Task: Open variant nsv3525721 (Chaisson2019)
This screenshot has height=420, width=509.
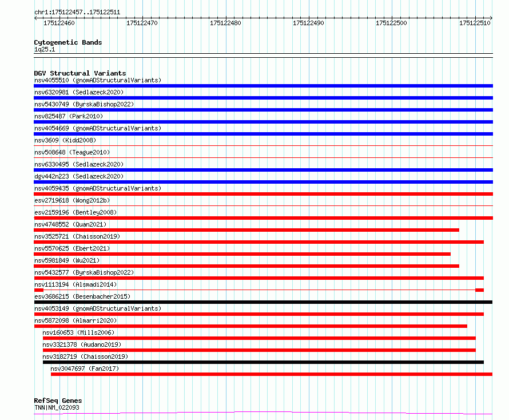Action: click(x=77, y=236)
